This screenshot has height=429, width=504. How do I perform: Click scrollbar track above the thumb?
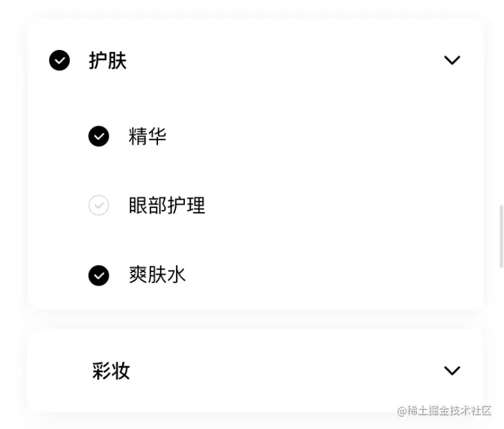pos(501,103)
